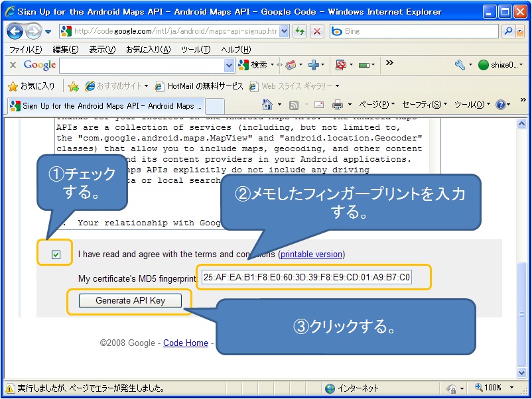
Task: Open the Code Home footer link
Action: 186,343
